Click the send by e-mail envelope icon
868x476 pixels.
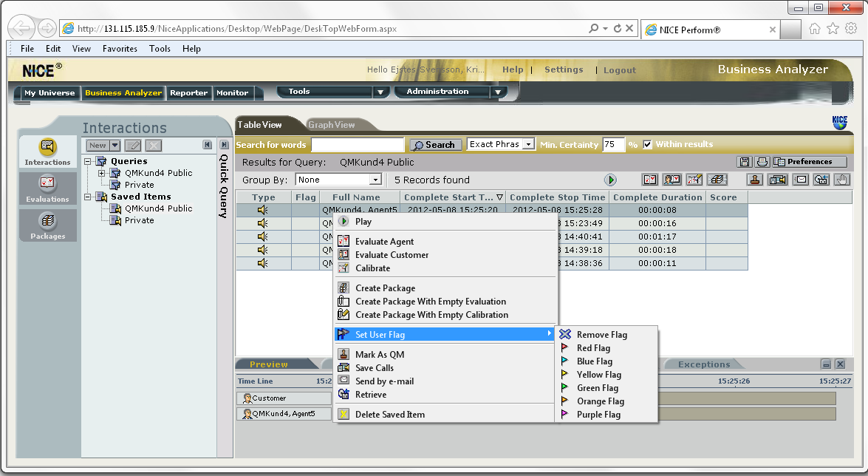tap(800, 180)
